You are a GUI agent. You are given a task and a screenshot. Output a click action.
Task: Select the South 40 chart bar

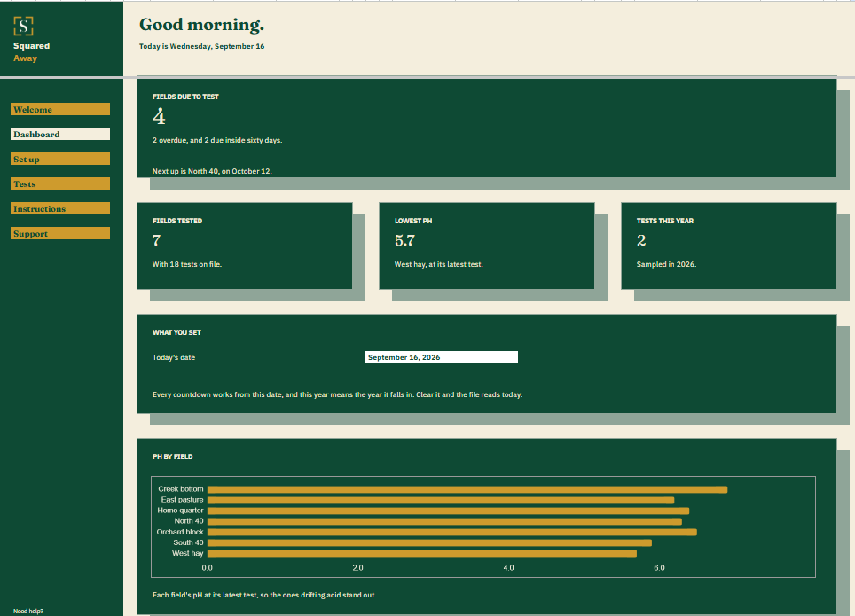[429, 543]
